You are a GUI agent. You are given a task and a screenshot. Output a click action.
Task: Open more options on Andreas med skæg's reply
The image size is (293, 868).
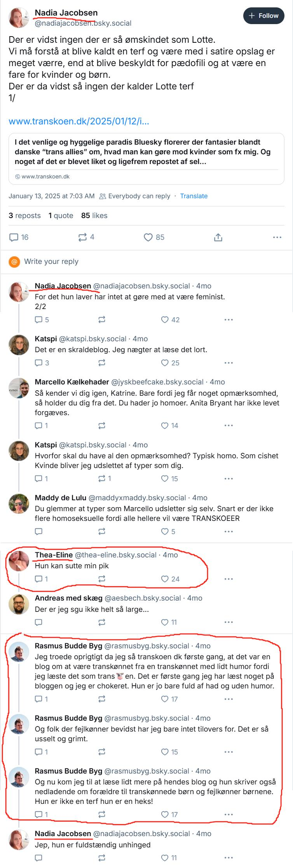point(228,622)
